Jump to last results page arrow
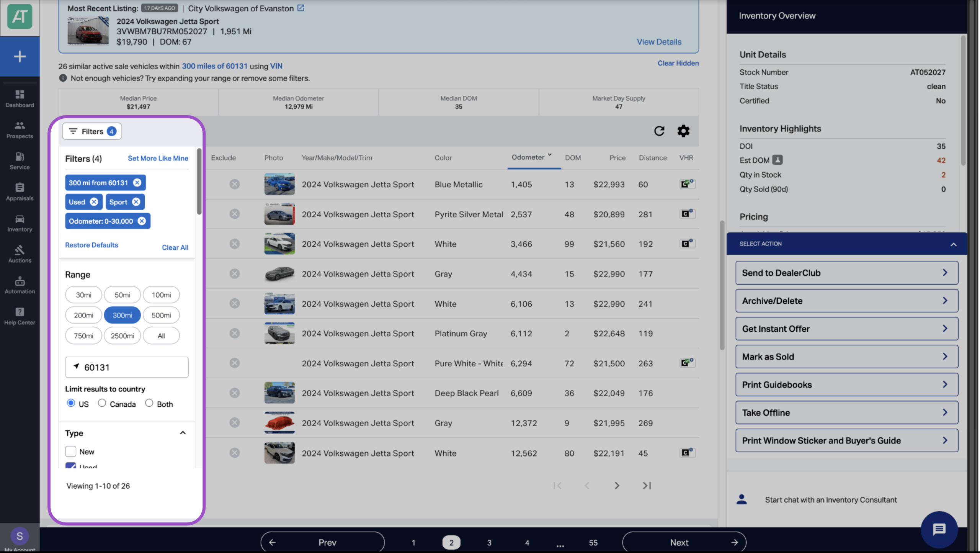Image resolution: width=980 pixels, height=553 pixels. (x=647, y=486)
